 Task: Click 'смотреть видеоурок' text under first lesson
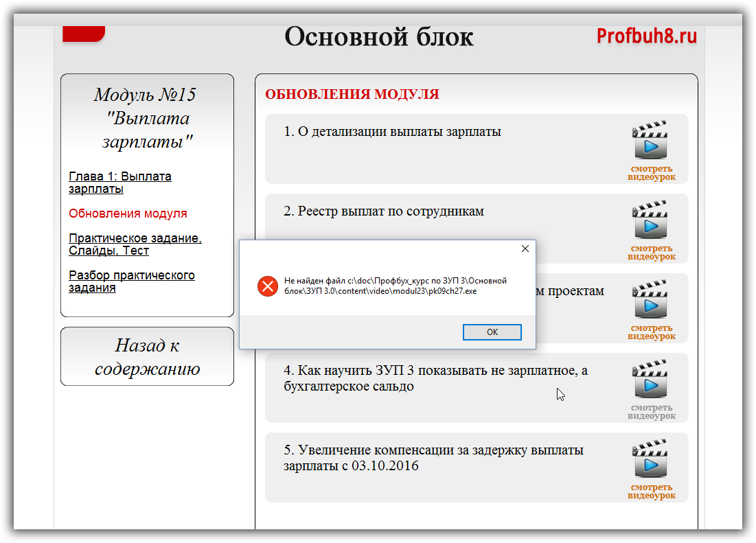(651, 173)
